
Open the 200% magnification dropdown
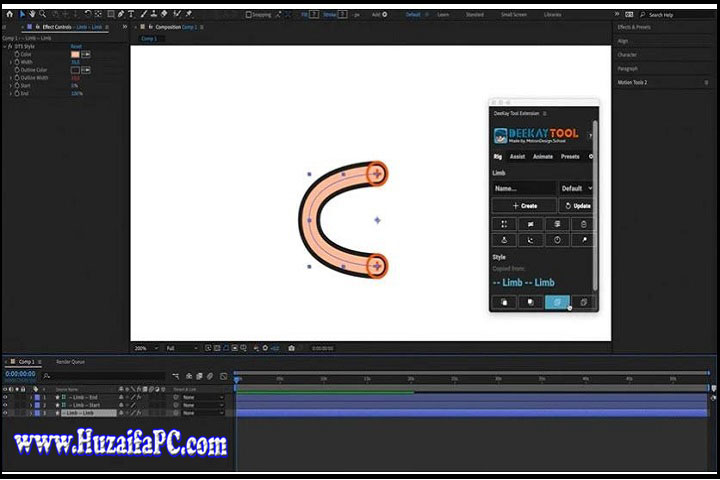[146, 348]
